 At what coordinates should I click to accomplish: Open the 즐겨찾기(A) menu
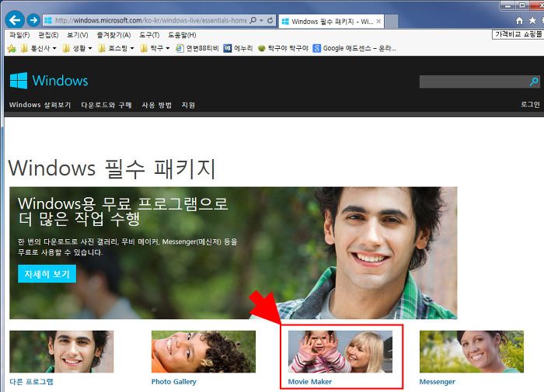113,35
